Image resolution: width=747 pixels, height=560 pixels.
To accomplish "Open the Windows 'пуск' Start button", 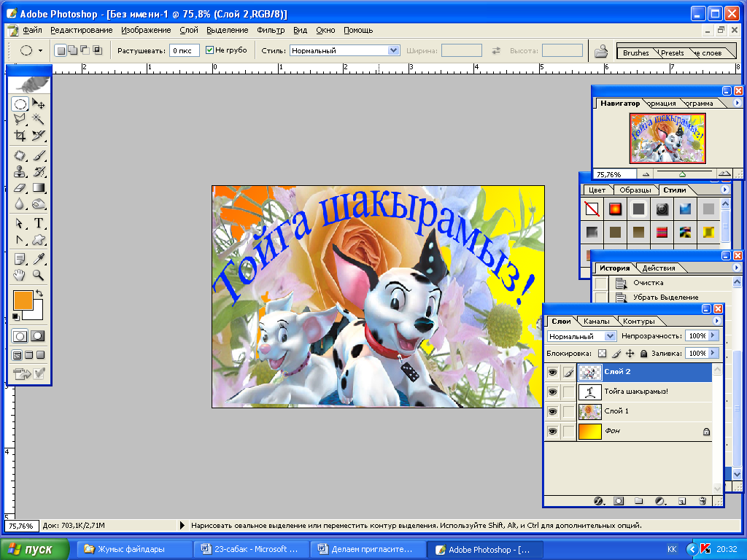I will [34, 550].
